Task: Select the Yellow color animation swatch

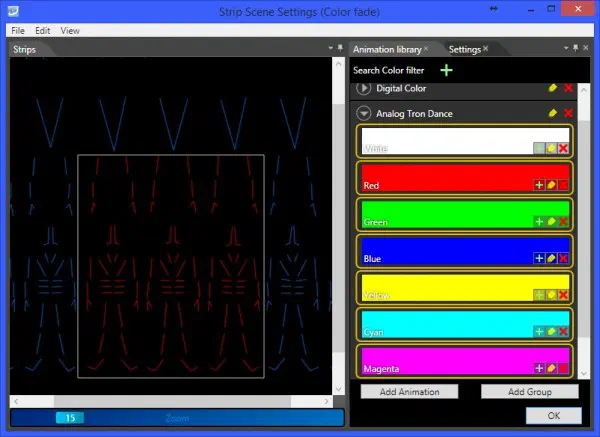Action: [x=465, y=288]
